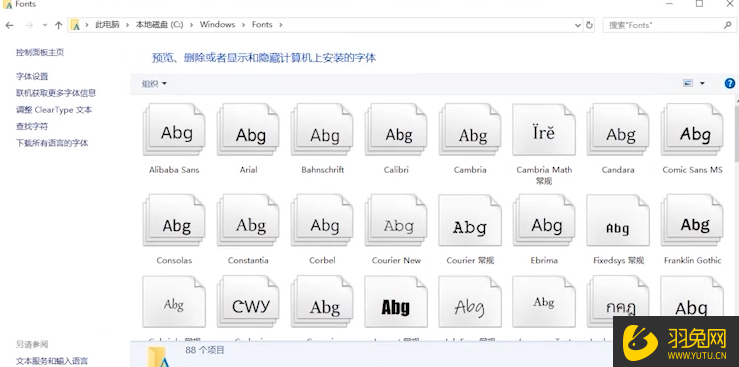Viewport: 739px width, 367px height.
Task: Go up one folder level
Action: [58, 25]
